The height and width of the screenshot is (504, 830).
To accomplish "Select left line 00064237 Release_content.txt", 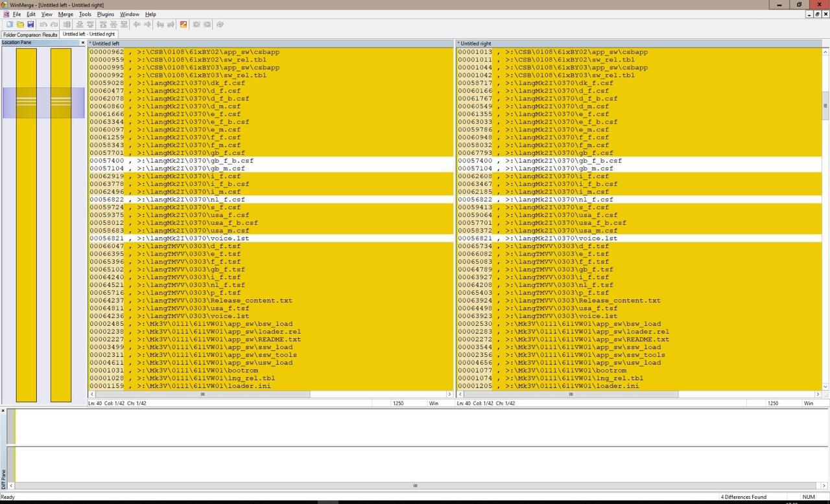I will pyautogui.click(x=270, y=301).
